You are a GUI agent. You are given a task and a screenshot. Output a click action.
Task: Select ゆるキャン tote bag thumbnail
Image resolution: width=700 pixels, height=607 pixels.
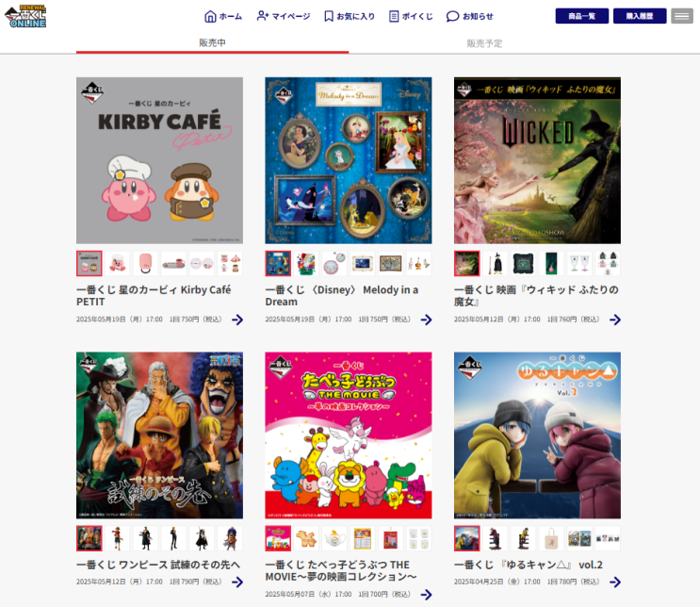click(551, 538)
